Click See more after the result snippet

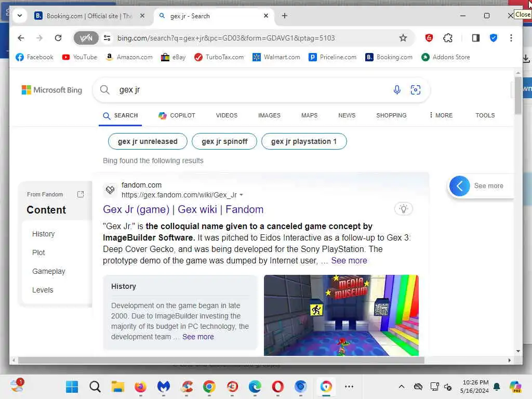pyautogui.click(x=349, y=261)
